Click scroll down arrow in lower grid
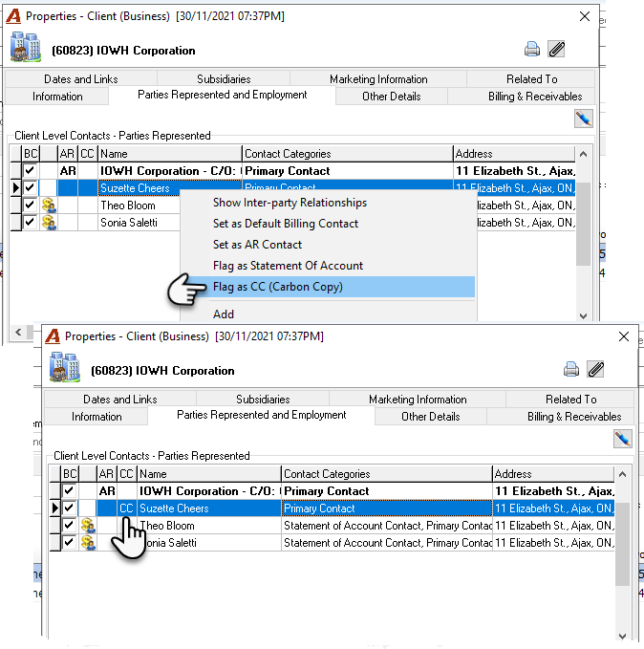Image resolution: width=644 pixels, height=649 pixels. tap(622, 636)
